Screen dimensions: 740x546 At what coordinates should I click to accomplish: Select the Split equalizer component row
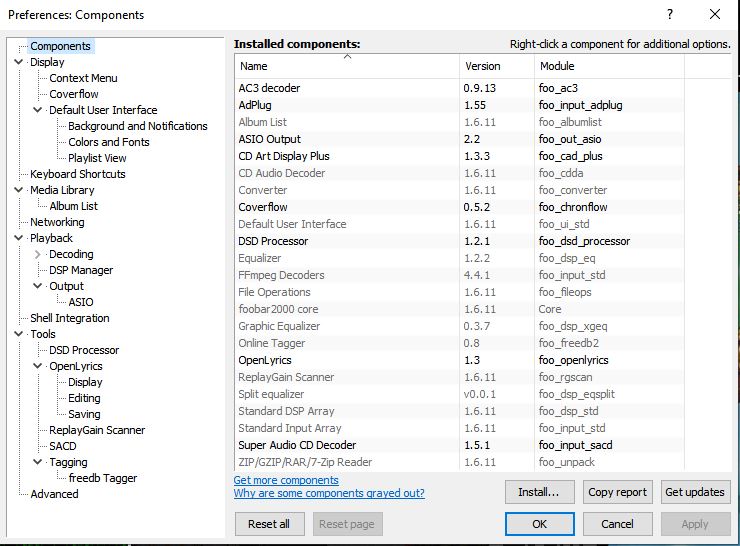click(459, 394)
